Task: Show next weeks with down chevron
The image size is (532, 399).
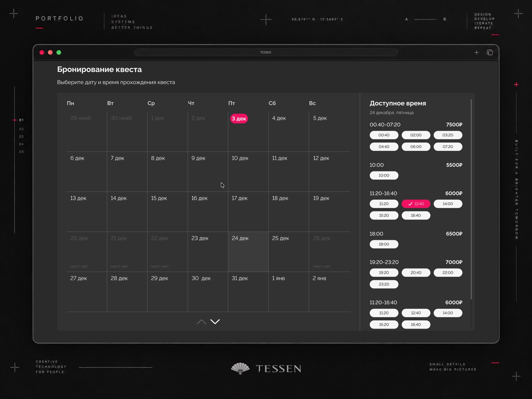Action: 215,322
